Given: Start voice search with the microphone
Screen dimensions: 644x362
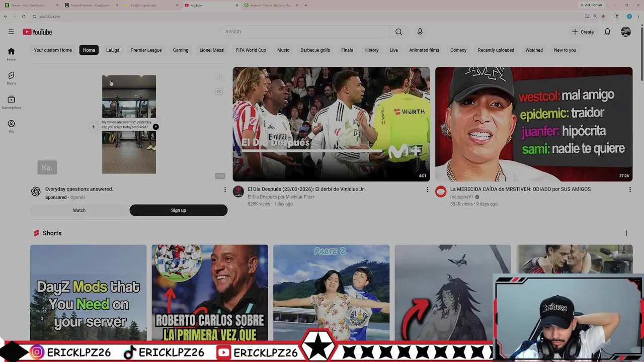Looking at the screenshot, I should tap(420, 32).
